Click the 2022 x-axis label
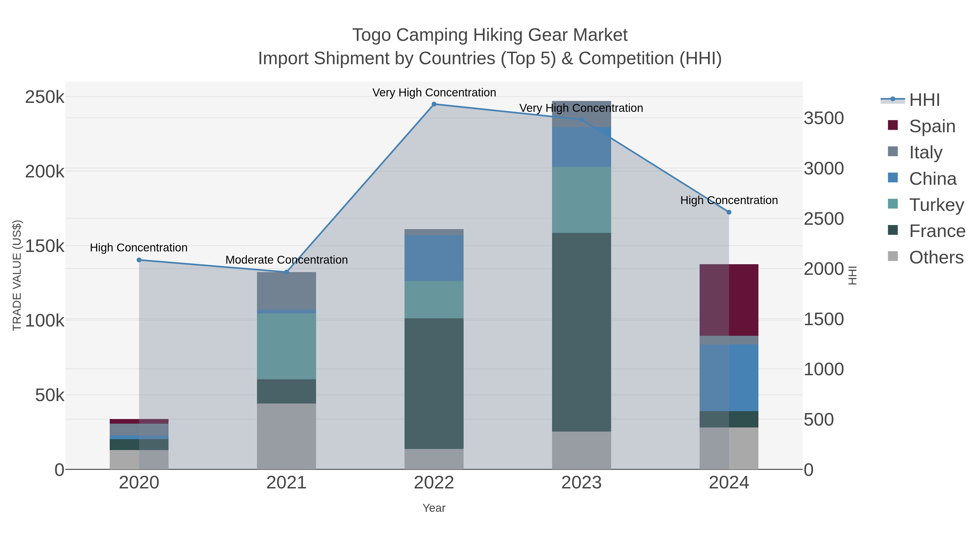This screenshot has width=980, height=551. coord(434,483)
